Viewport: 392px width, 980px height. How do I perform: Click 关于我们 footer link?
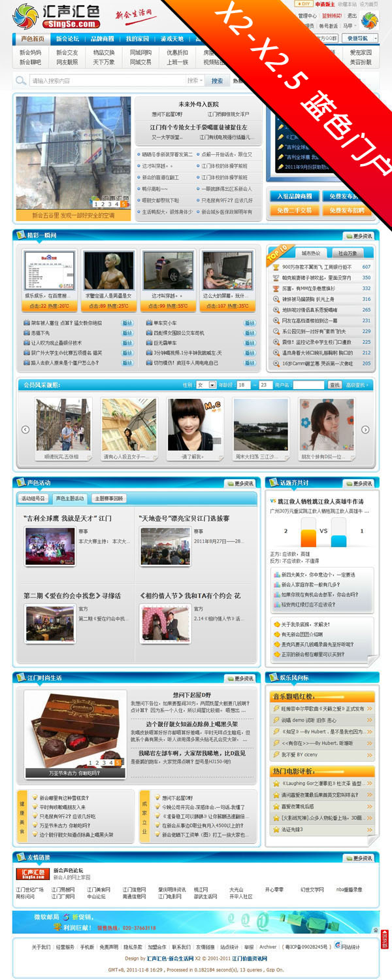click(41, 947)
